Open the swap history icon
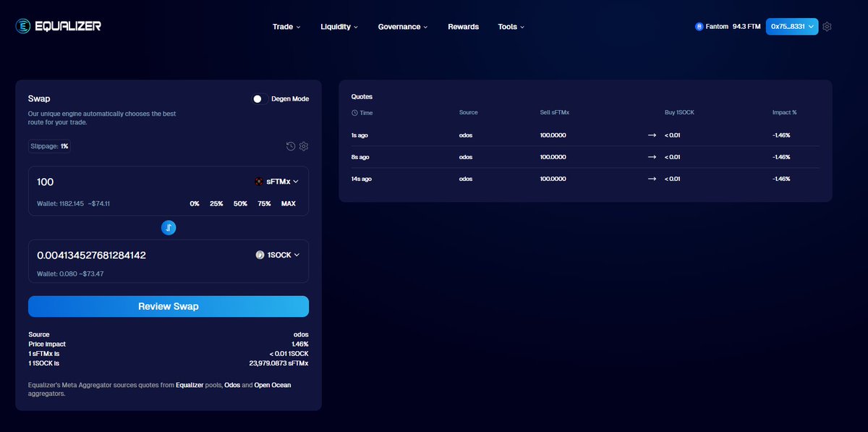Viewport: 868px width, 432px height. pyautogui.click(x=291, y=146)
